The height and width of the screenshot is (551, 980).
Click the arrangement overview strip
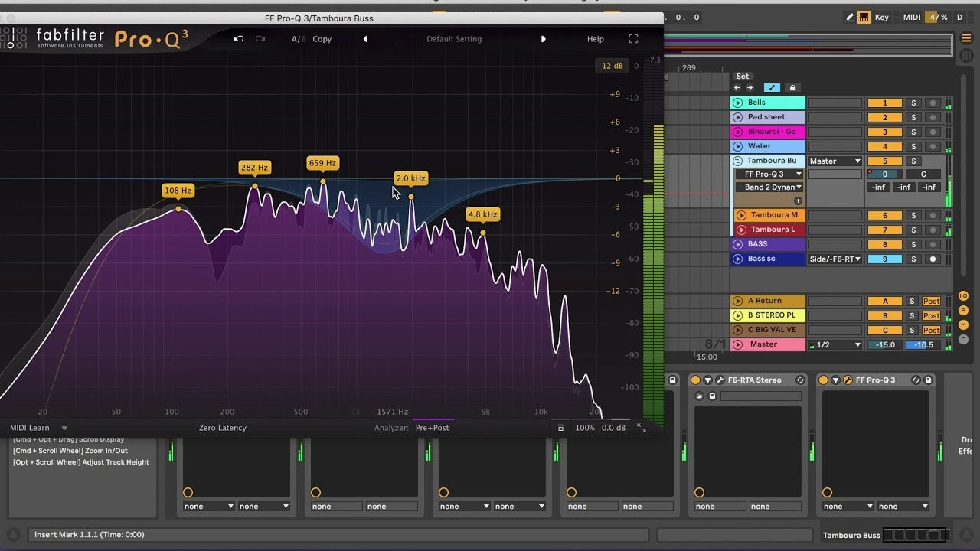pyautogui.click(x=808, y=44)
